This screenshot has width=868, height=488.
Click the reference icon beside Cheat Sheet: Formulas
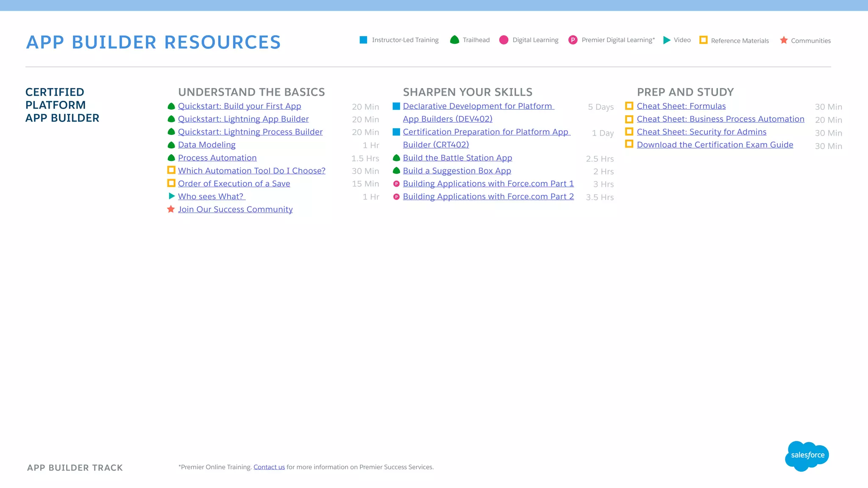(x=629, y=106)
